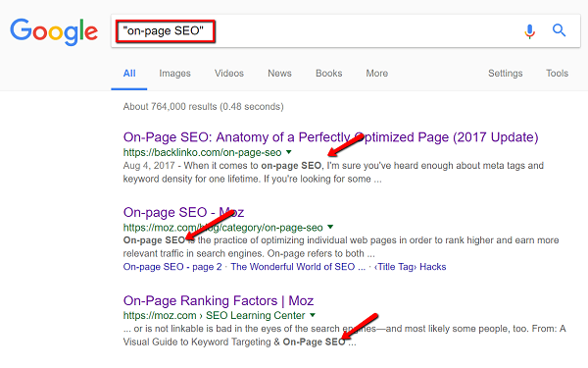Click the moz.com SEO Learning Center breadcrumb
Image resolution: width=588 pixels, height=368 pixels.
(x=214, y=315)
